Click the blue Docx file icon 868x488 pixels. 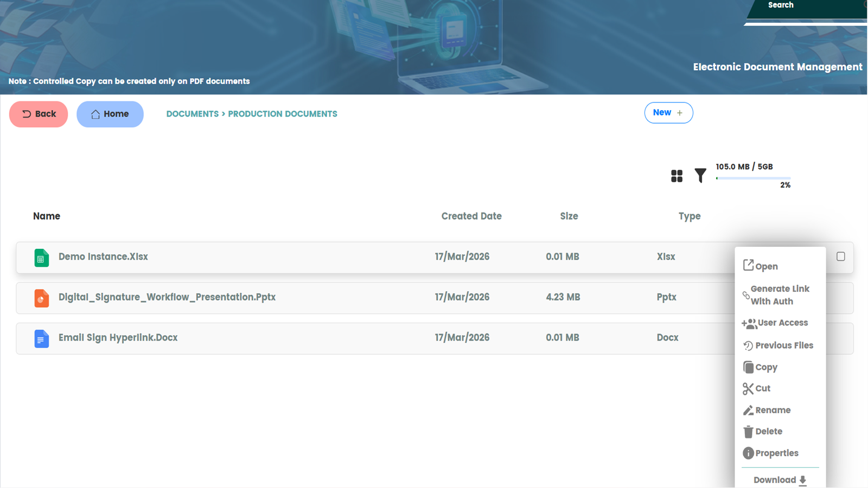(41, 338)
